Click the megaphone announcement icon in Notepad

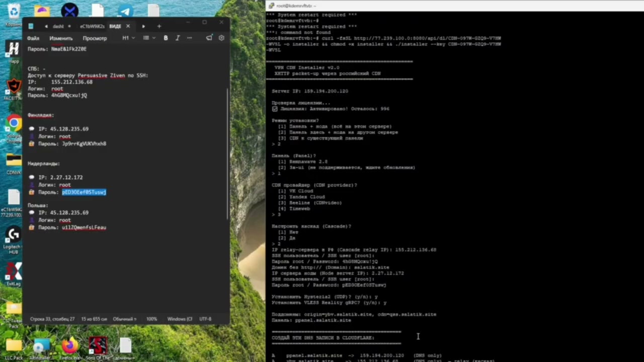click(x=209, y=38)
